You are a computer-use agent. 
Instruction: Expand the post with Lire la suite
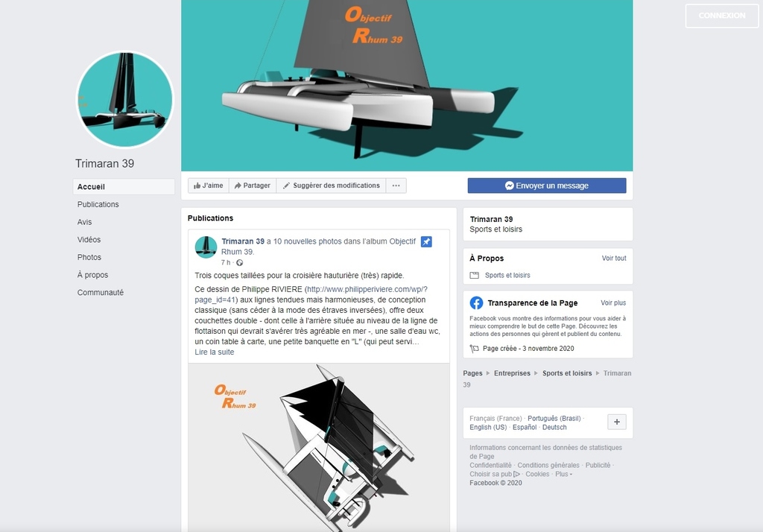coord(214,352)
